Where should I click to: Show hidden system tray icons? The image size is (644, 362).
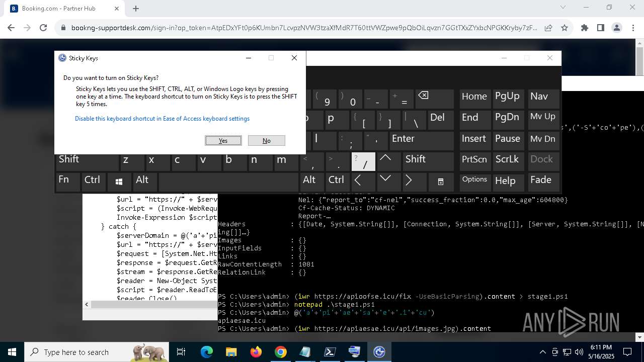point(542,352)
